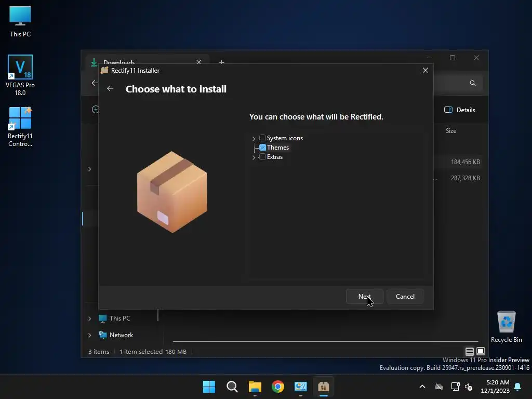
Task: Expand the Extras tree node
Action: [254, 157]
